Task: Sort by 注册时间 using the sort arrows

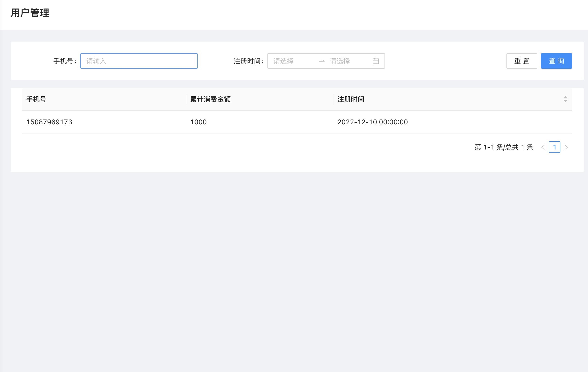Action: [565, 99]
